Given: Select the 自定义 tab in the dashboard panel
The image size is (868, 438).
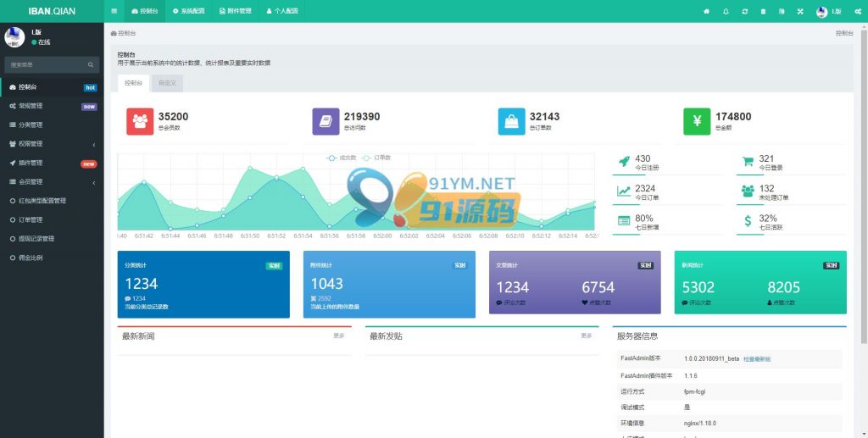Looking at the screenshot, I should click(167, 83).
